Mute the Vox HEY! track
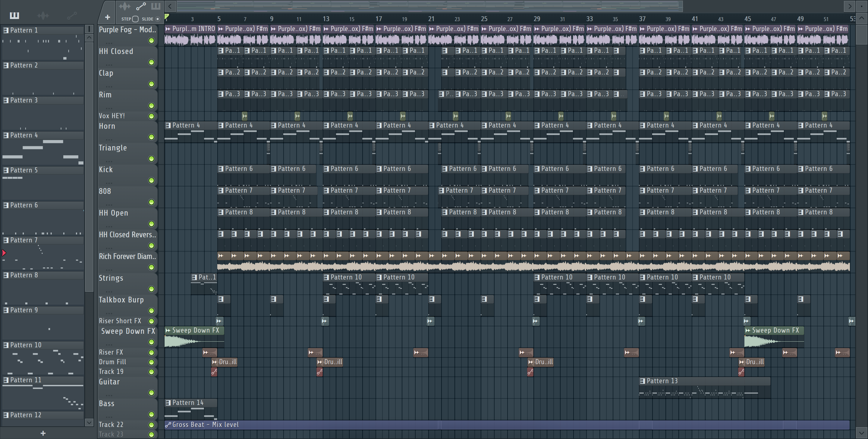Screen dimensions: 868x439 coord(152,116)
